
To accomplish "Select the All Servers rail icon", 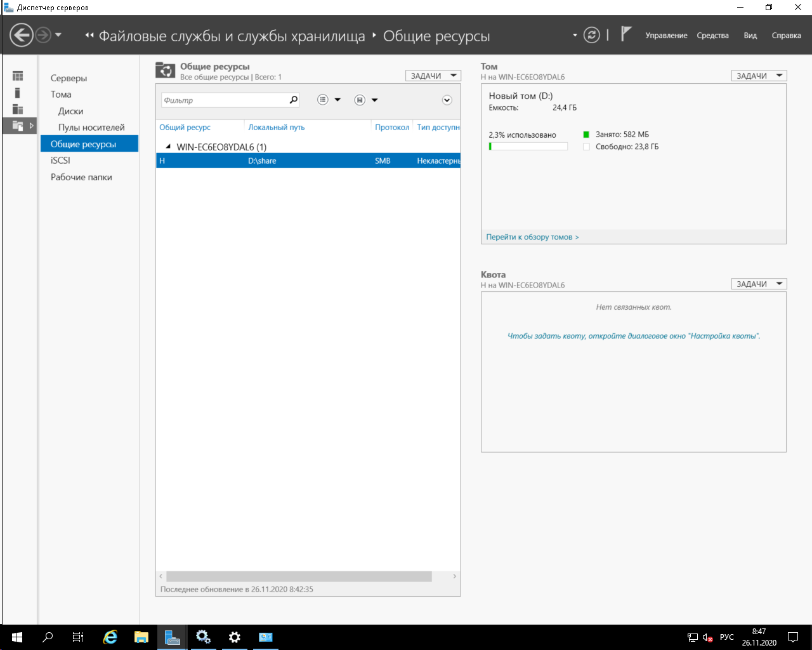I will click(18, 109).
